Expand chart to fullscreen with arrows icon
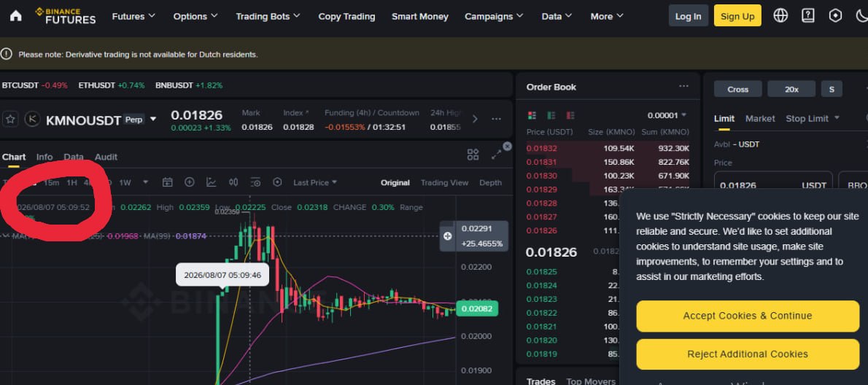 tap(496, 155)
